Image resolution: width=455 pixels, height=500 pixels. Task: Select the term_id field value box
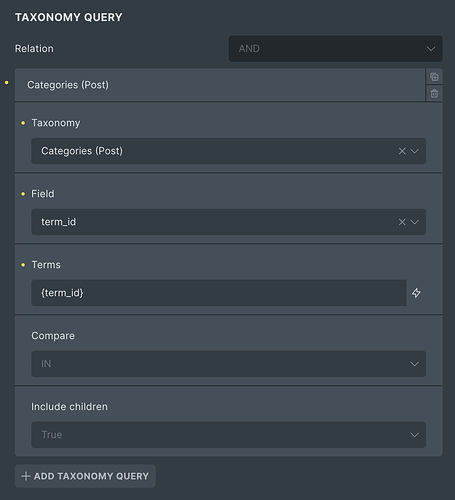coord(229,222)
